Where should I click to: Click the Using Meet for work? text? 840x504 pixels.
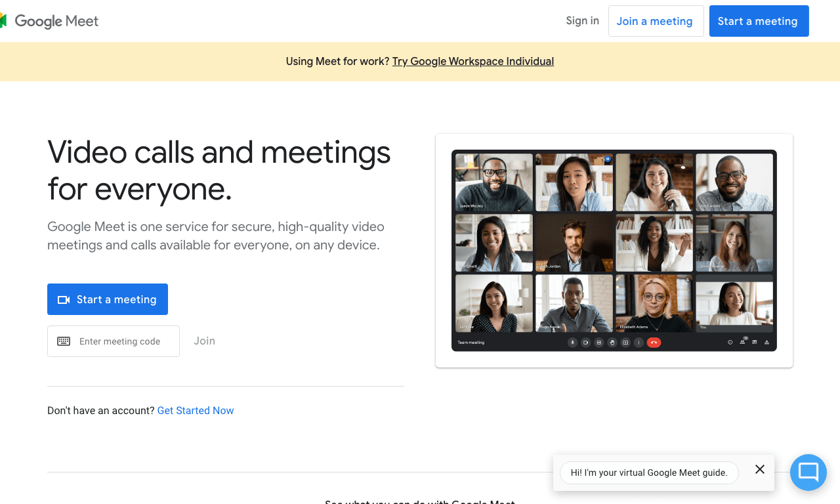click(337, 61)
